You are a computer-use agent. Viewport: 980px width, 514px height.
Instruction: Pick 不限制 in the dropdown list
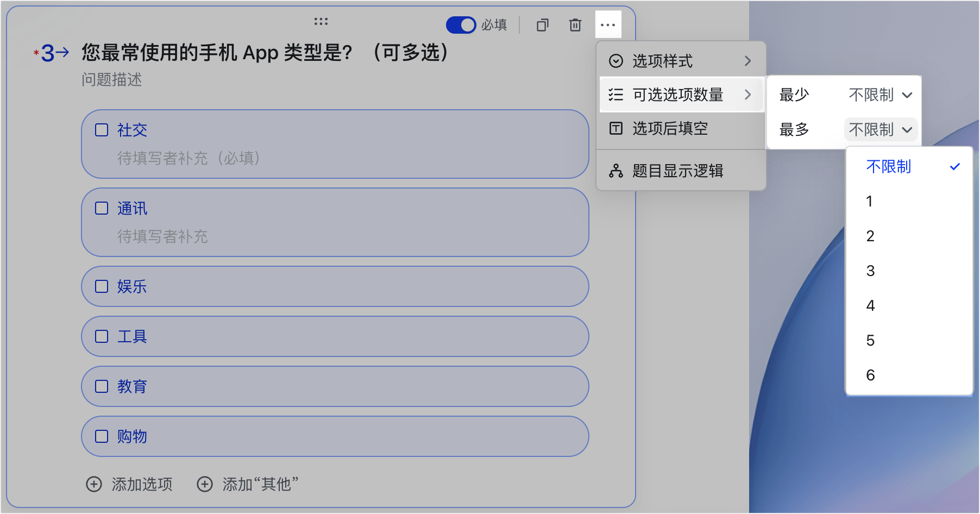pos(889,167)
